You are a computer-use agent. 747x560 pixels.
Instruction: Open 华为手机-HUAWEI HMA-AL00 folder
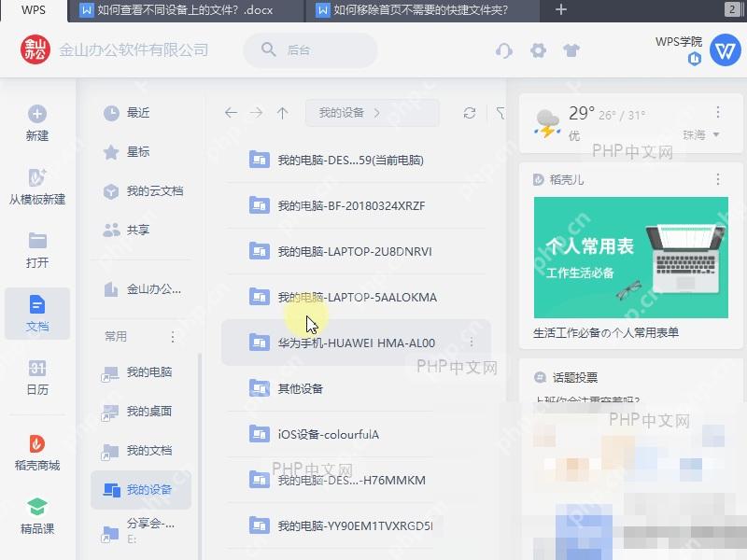[357, 343]
